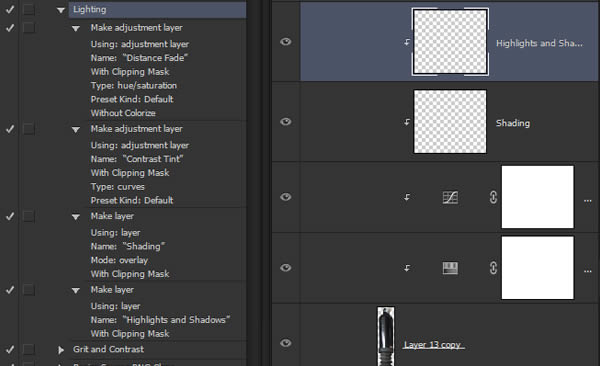Toggle the checkmark for Grit and Contrast
Screen dimensions: 600x366
[x=10, y=349]
